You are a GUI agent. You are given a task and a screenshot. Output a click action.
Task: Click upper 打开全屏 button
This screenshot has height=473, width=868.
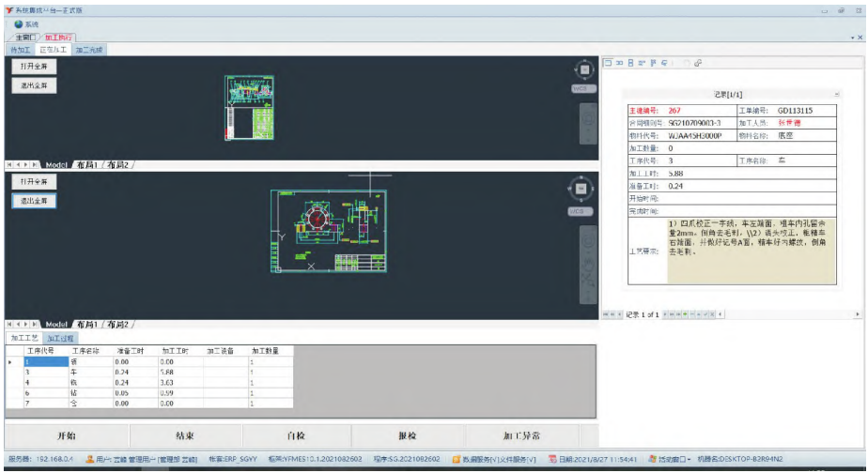point(34,66)
